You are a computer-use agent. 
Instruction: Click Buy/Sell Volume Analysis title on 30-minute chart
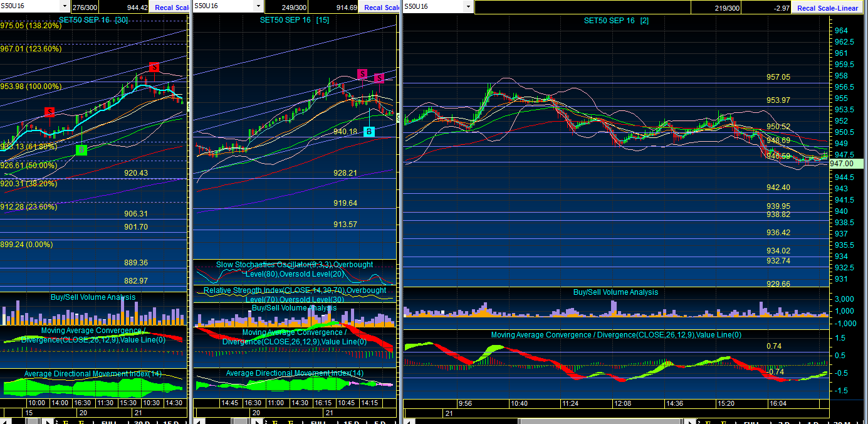[93, 297]
